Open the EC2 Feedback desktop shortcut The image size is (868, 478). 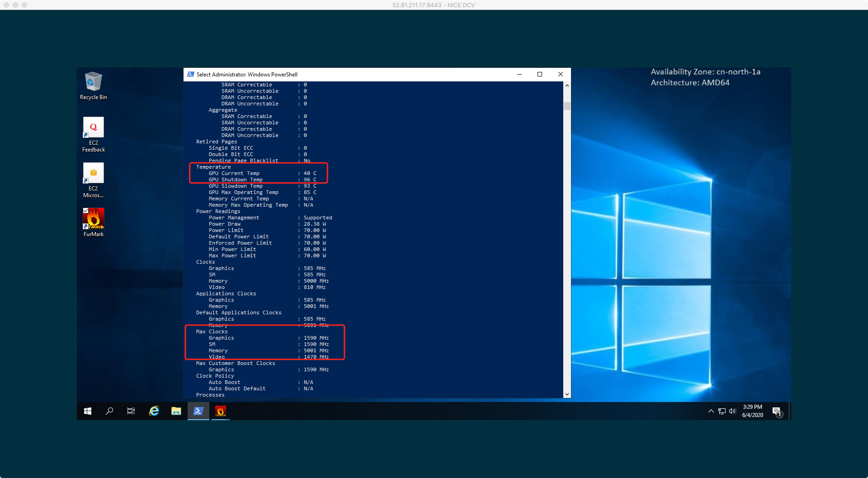[93, 128]
